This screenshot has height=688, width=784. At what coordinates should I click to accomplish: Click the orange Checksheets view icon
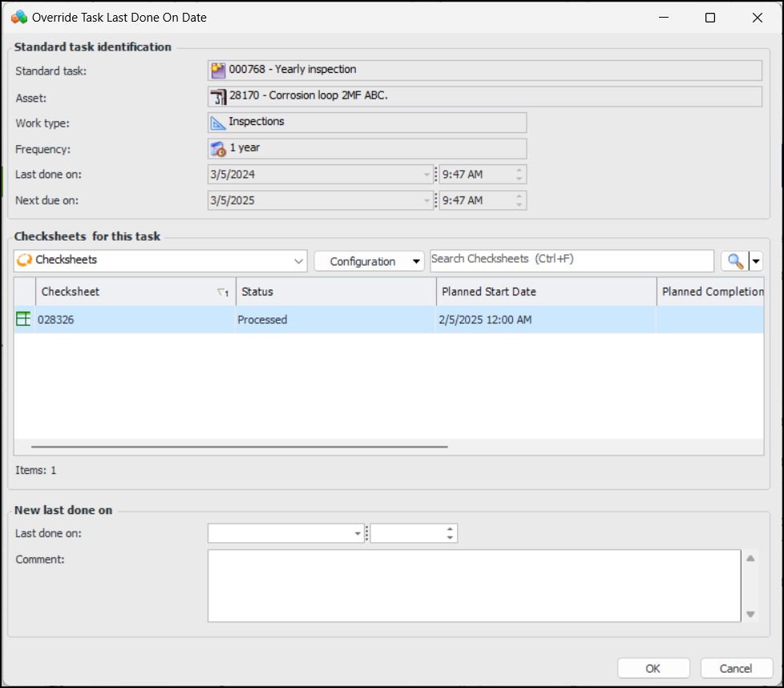point(25,261)
